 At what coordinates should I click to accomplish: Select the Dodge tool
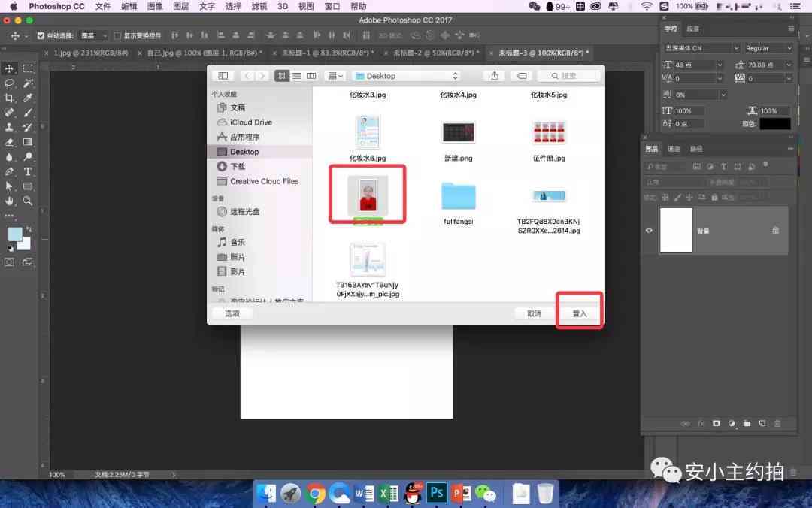(28, 156)
